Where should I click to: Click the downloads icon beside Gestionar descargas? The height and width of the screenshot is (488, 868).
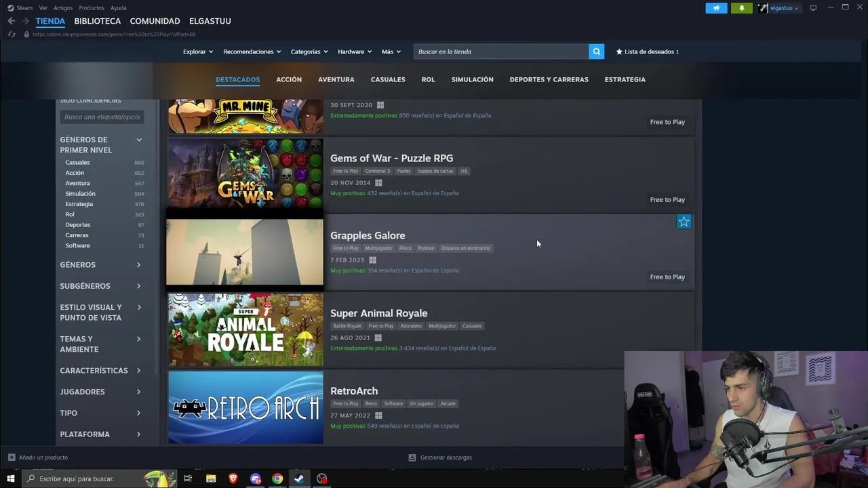pyautogui.click(x=412, y=457)
